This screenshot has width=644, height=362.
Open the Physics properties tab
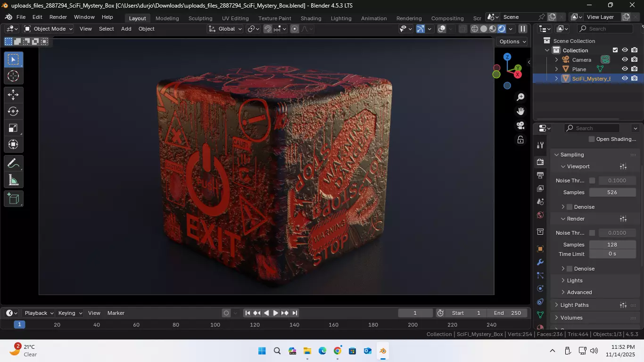[540, 288]
